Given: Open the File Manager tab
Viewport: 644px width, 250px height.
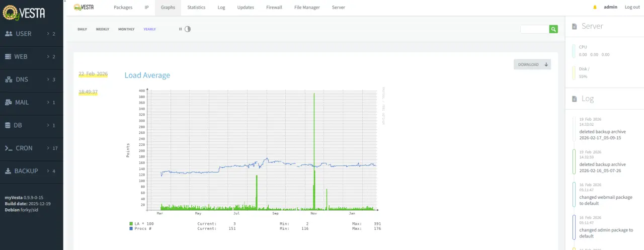Looking at the screenshot, I should pos(307,8).
